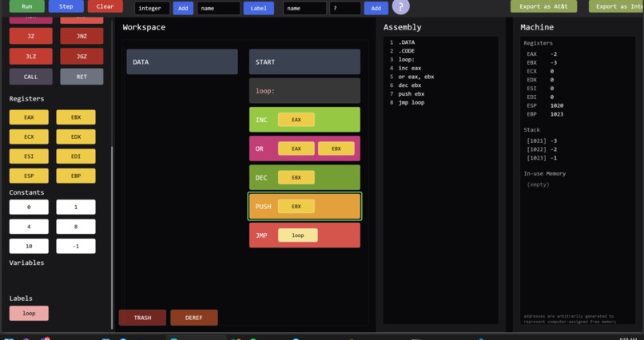
Task: Pick the EDI register chip
Action: pyautogui.click(x=76, y=156)
